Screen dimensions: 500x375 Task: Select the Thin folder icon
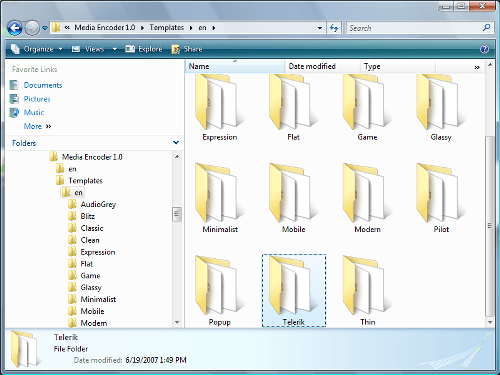pyautogui.click(x=367, y=286)
